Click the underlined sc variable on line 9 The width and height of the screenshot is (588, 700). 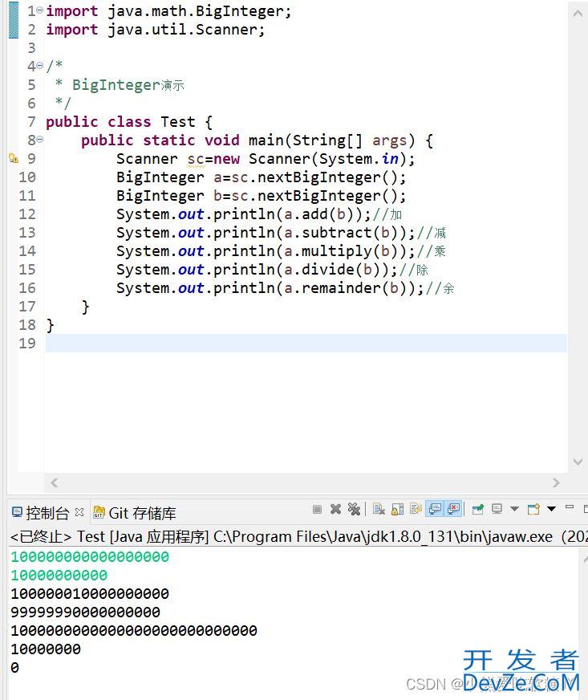pos(196,159)
